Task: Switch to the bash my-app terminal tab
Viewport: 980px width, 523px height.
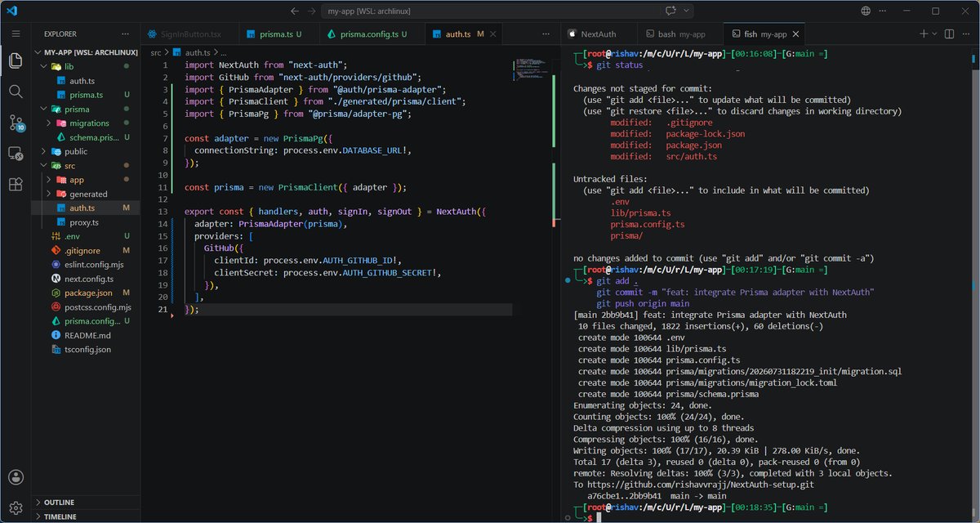Action: click(680, 34)
